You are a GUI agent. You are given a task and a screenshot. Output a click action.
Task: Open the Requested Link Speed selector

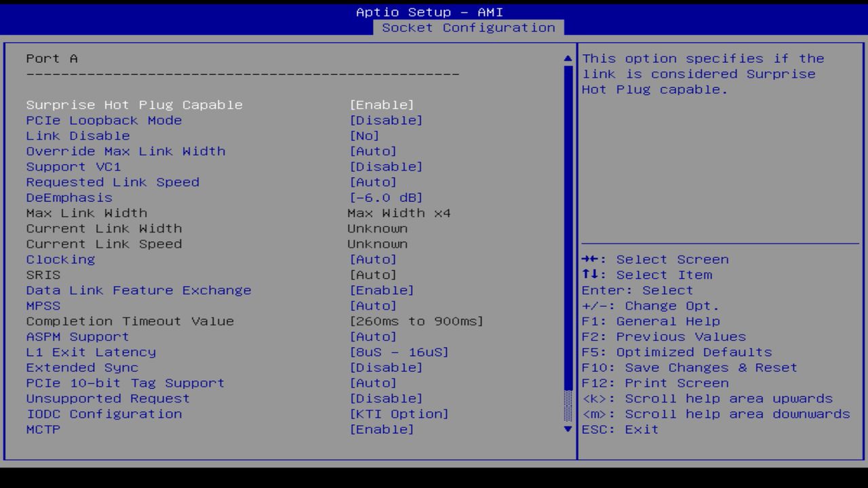tap(112, 182)
